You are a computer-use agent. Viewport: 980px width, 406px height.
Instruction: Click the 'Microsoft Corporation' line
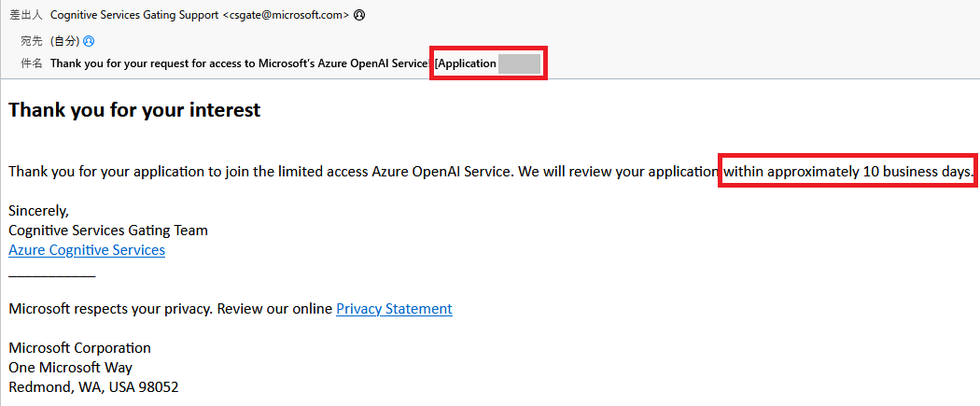pyautogui.click(x=80, y=348)
